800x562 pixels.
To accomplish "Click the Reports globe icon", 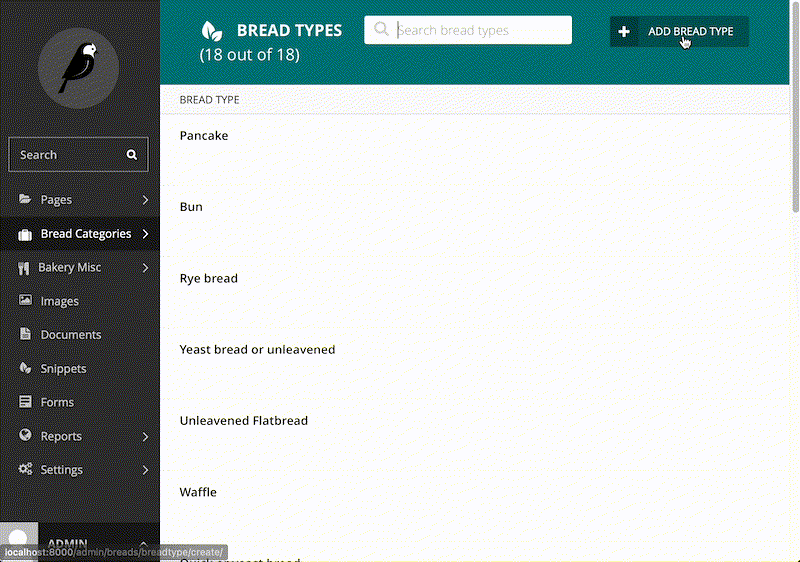I will [25, 435].
